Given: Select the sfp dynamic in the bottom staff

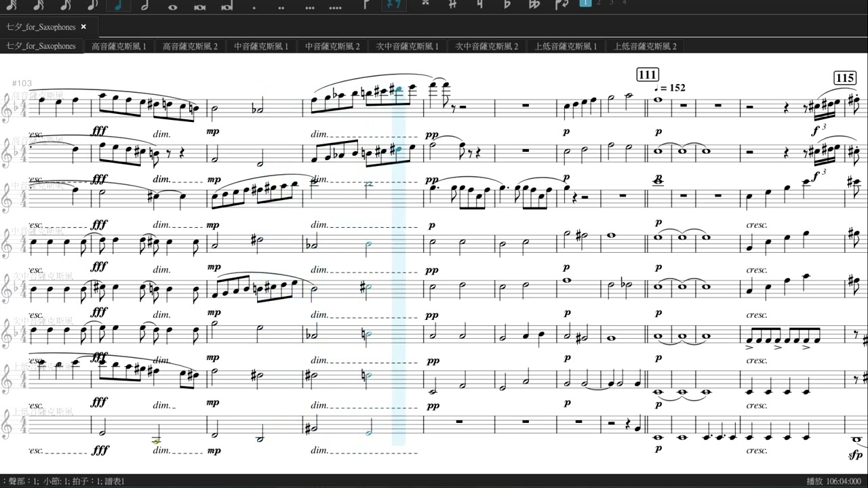Looking at the screenshot, I should (856, 455).
